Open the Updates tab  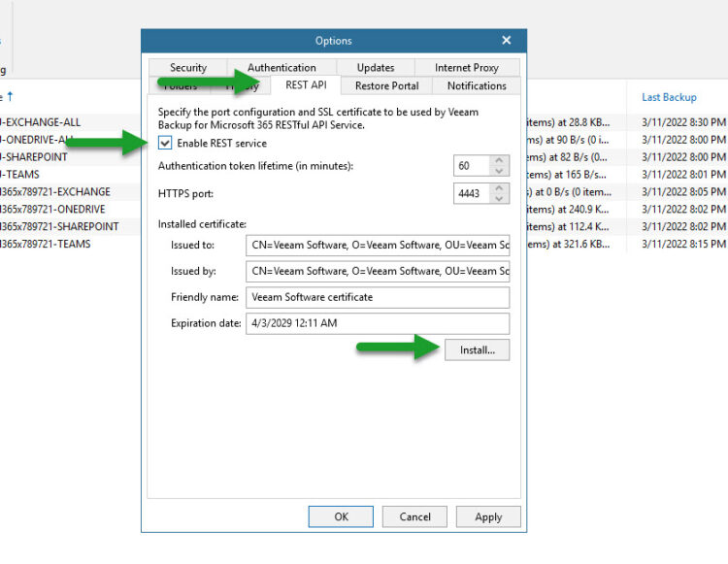pos(375,67)
